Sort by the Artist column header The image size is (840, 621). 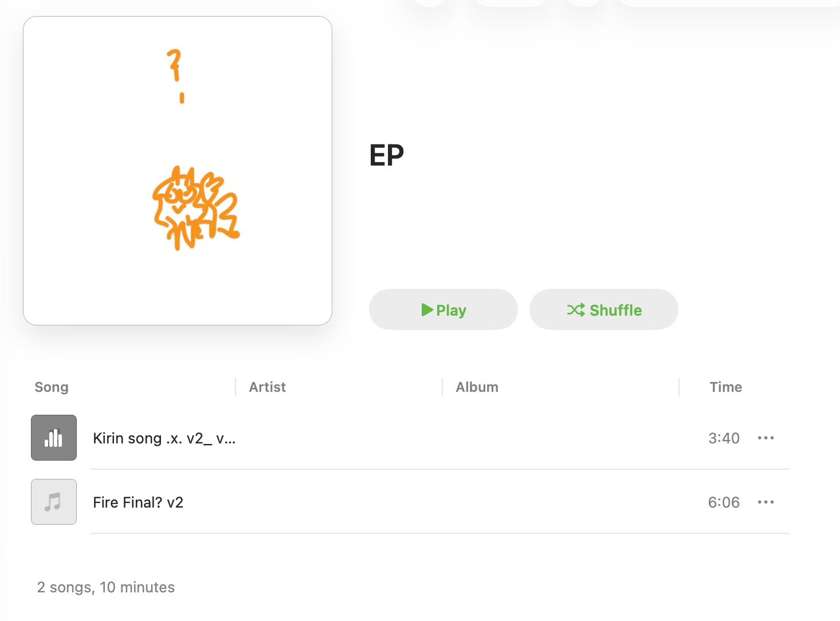point(268,387)
